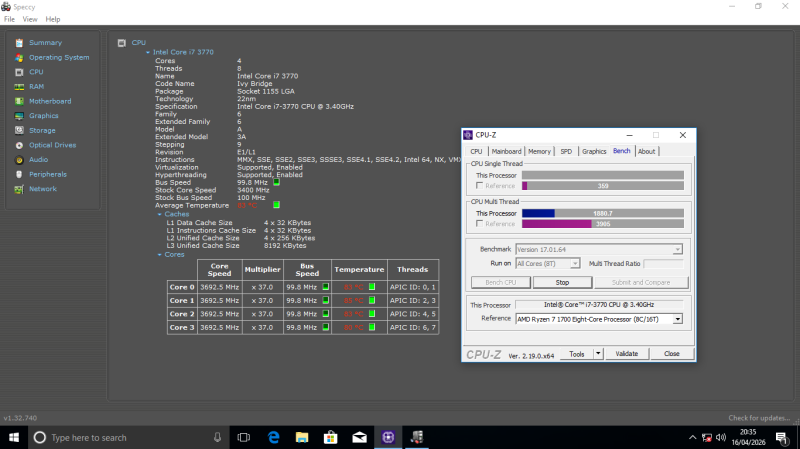Image resolution: width=800 pixels, height=449 pixels.
Task: Open the Help menu in Speccy
Action: pyautogui.click(x=53, y=19)
